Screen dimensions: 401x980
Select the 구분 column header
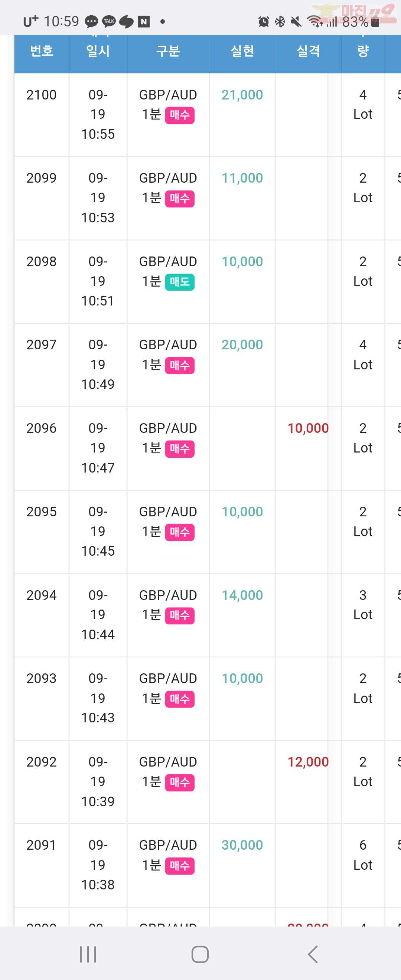(168, 50)
